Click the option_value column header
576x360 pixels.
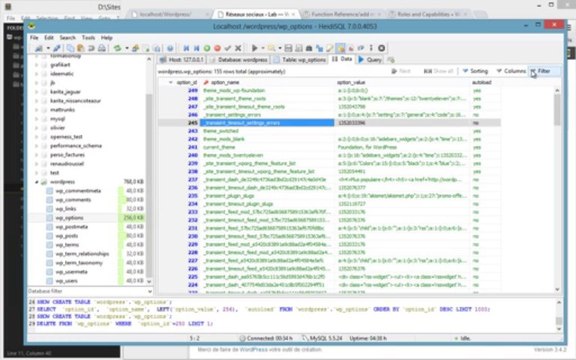click(403, 83)
